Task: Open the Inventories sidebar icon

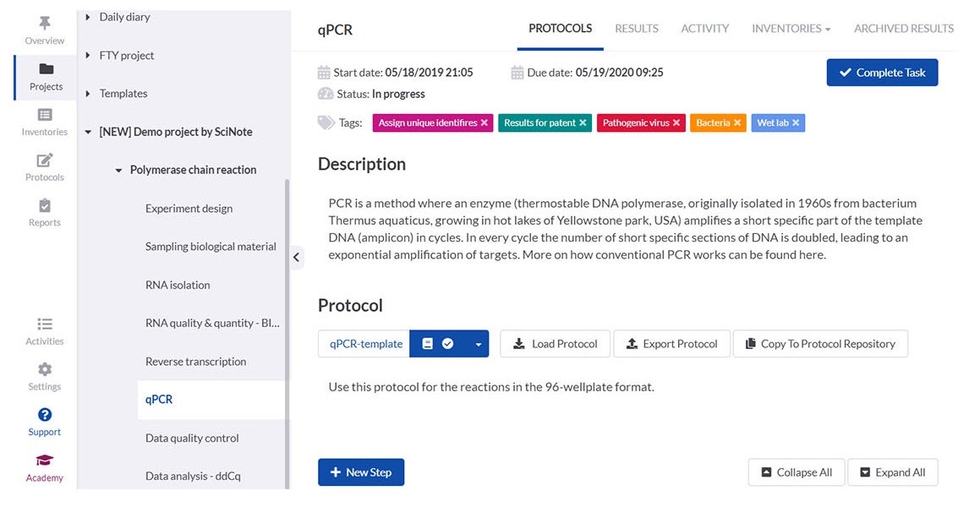Action: pyautogui.click(x=45, y=115)
